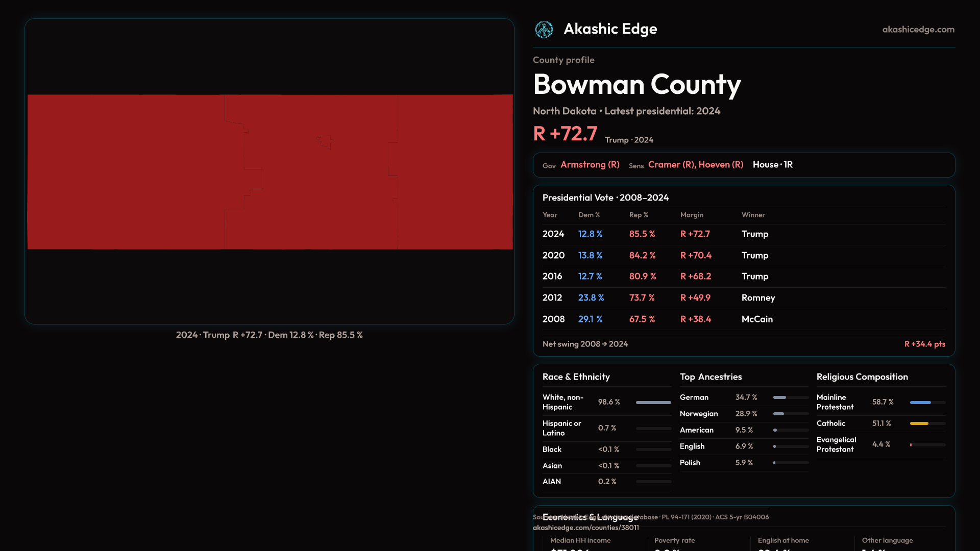Screen dimensions: 980x551
Task: Click the Akashic Edge logo icon
Action: click(544, 30)
